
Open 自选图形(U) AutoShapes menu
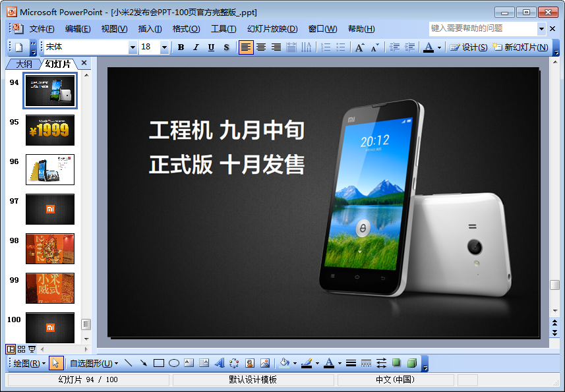coord(94,363)
